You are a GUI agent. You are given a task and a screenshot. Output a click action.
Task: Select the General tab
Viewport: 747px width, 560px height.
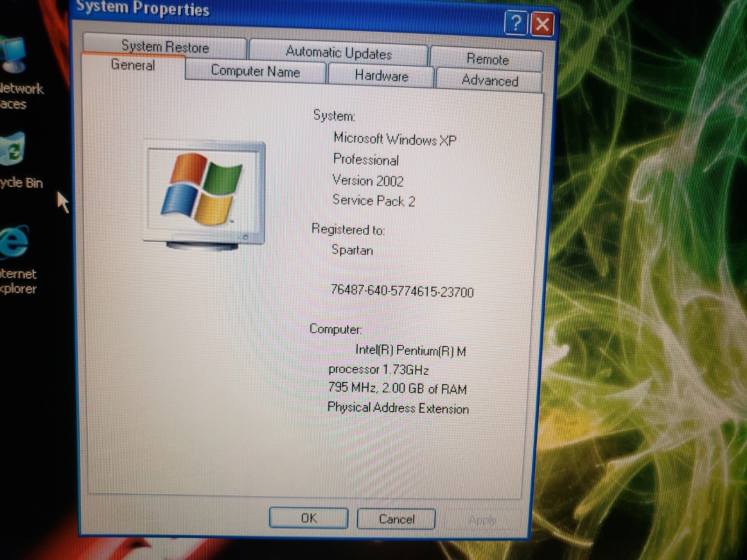tap(133, 66)
